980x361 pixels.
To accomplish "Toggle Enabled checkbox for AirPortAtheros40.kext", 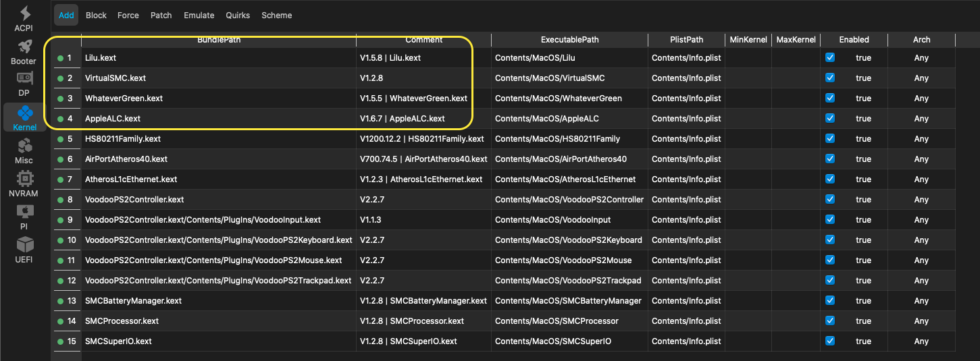I will point(830,159).
